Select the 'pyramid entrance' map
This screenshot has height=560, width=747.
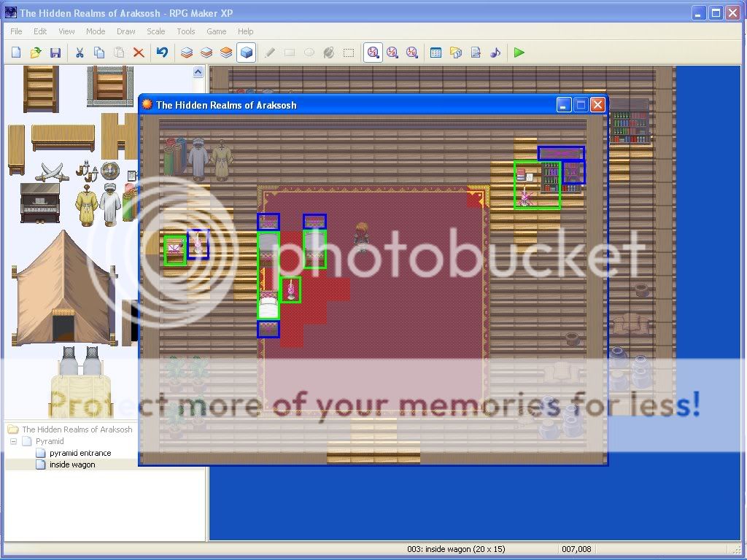pos(80,453)
